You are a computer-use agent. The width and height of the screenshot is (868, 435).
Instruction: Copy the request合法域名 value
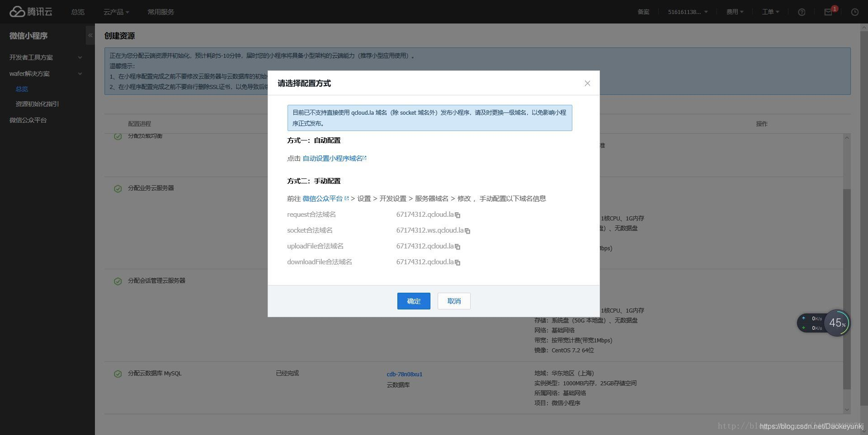point(458,215)
